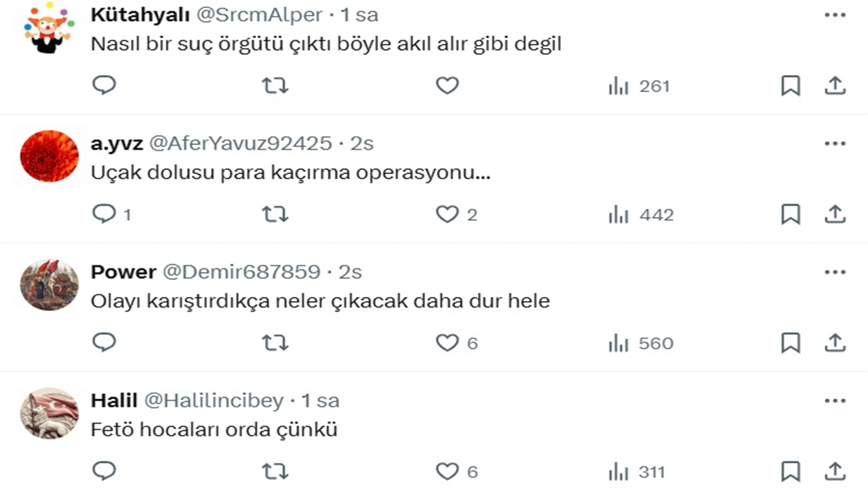Click a.yvz's red flower avatar
The height and width of the screenshot is (488, 868).
point(50,157)
